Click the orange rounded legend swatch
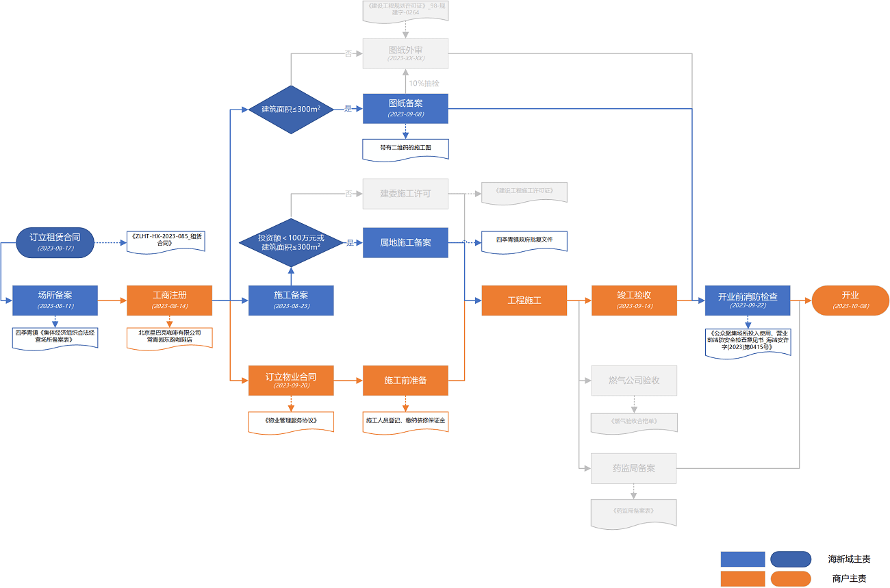Viewport: 890px width, 588px height. point(790,578)
